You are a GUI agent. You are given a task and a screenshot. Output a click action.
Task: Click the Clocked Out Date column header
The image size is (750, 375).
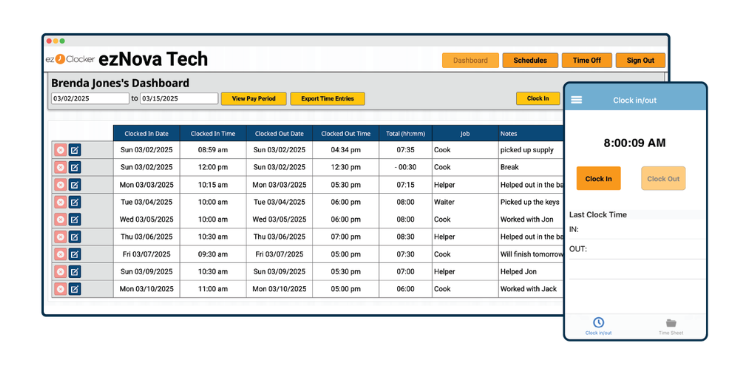[279, 133]
